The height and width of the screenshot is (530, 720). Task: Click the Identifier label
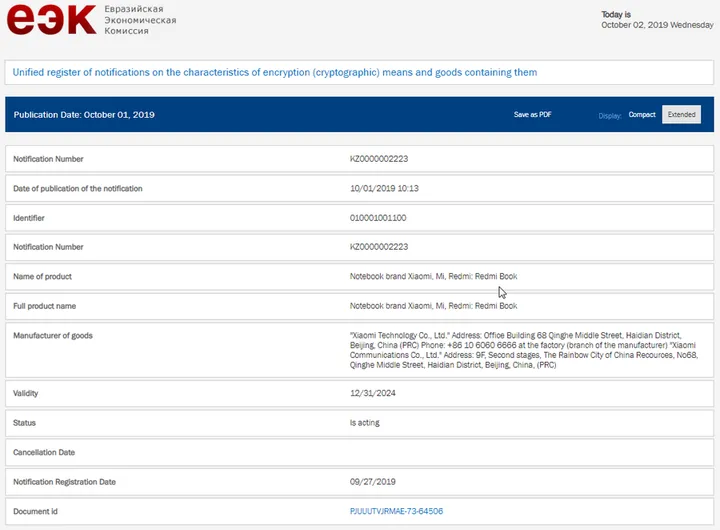point(28,218)
